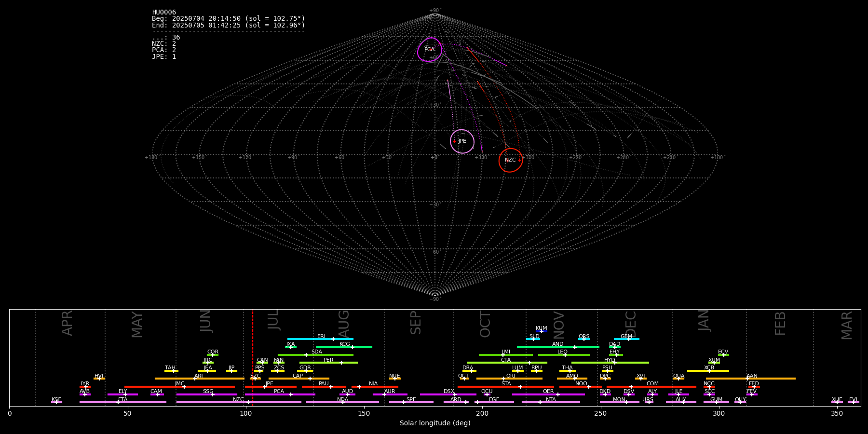
Task: Click the PER shower label in timeline
Action: click(328, 360)
